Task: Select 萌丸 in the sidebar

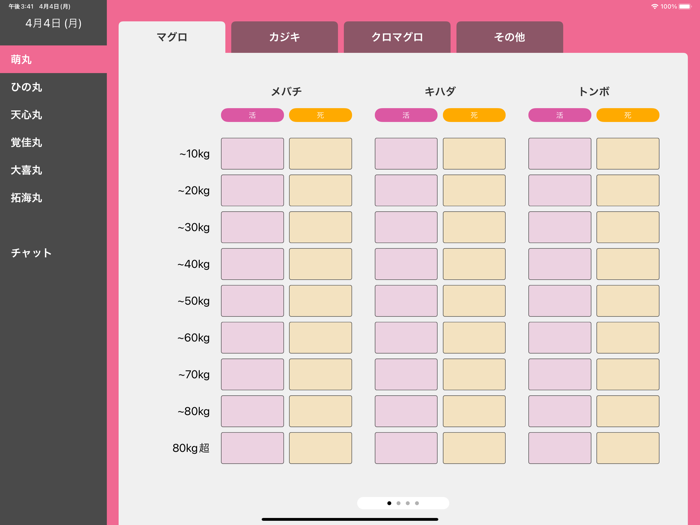Action: click(x=54, y=59)
